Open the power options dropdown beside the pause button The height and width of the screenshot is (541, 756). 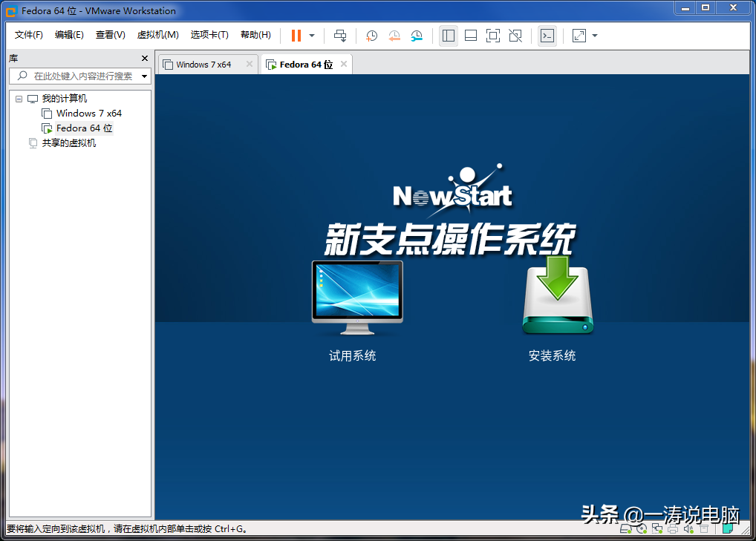pyautogui.click(x=312, y=36)
